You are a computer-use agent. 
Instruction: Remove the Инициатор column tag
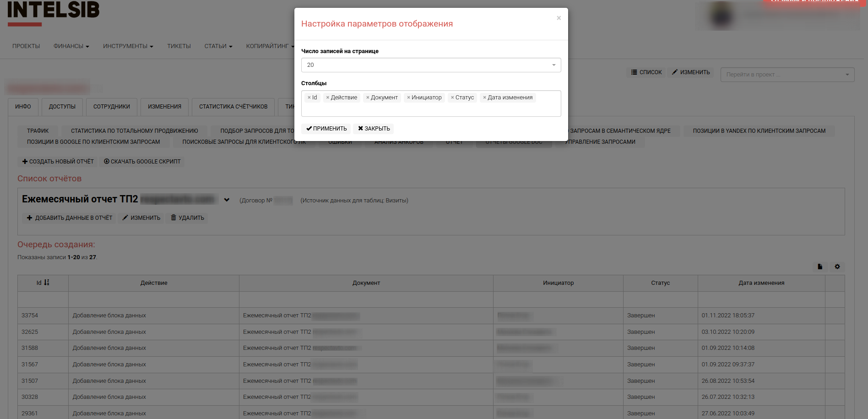click(x=408, y=98)
